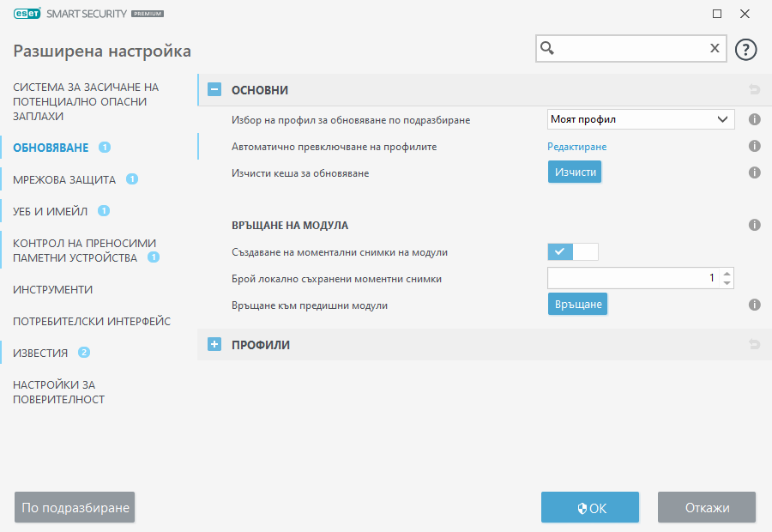The width and height of the screenshot is (772, 532).
Task: Show info for clearing update cache
Action: 754,172
